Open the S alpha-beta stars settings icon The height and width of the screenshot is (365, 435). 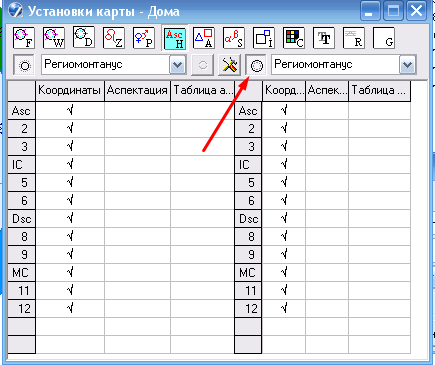pos(234,38)
